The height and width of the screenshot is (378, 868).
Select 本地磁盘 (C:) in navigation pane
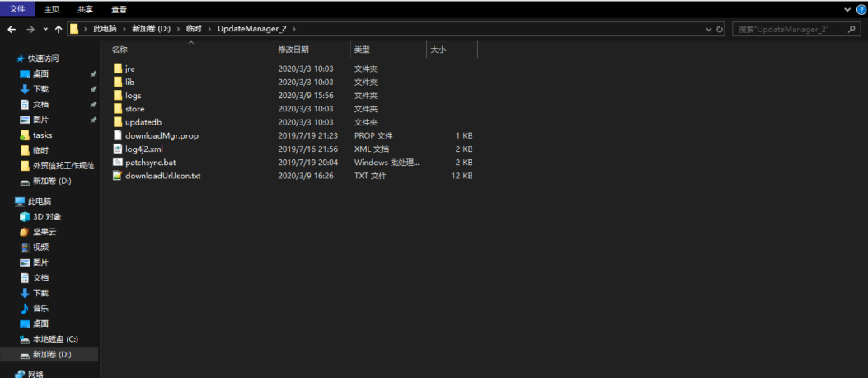click(x=54, y=339)
